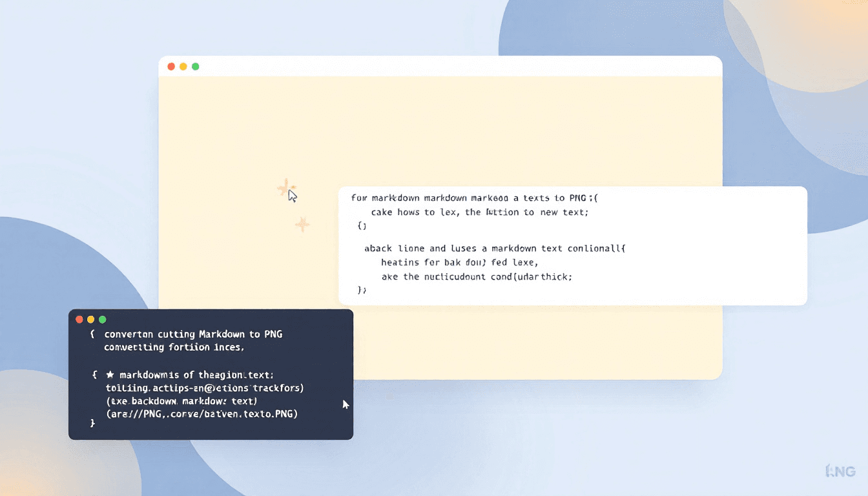Click the red close button on the main window
The image size is (868, 496).
[x=170, y=66]
